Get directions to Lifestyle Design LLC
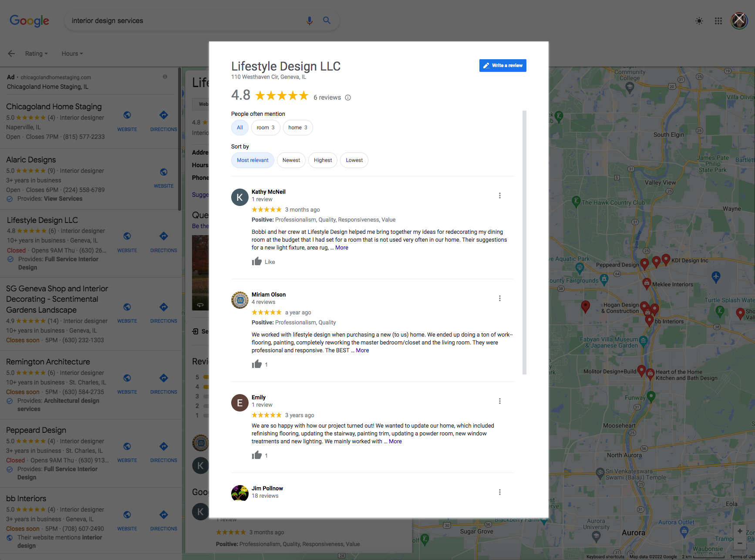The height and width of the screenshot is (560, 755). pyautogui.click(x=164, y=236)
